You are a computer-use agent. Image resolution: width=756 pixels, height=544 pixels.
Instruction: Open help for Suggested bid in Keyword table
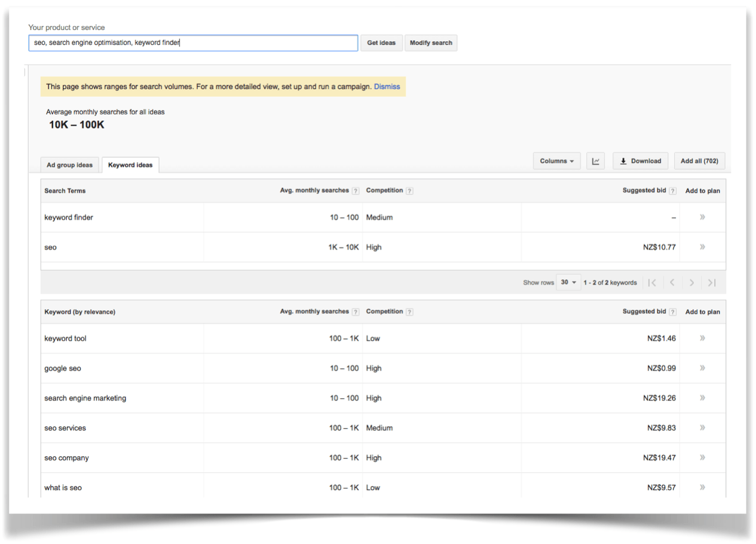pyautogui.click(x=672, y=312)
